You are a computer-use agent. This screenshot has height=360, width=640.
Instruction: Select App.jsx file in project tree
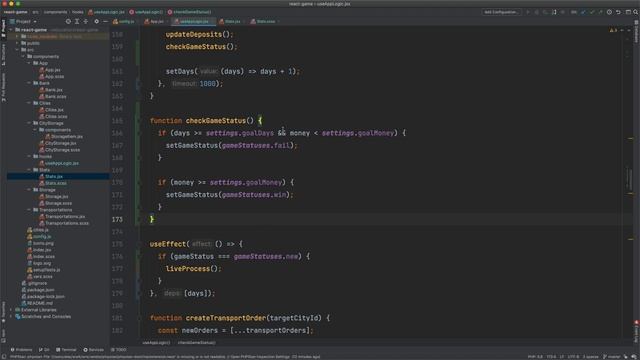pos(50,70)
